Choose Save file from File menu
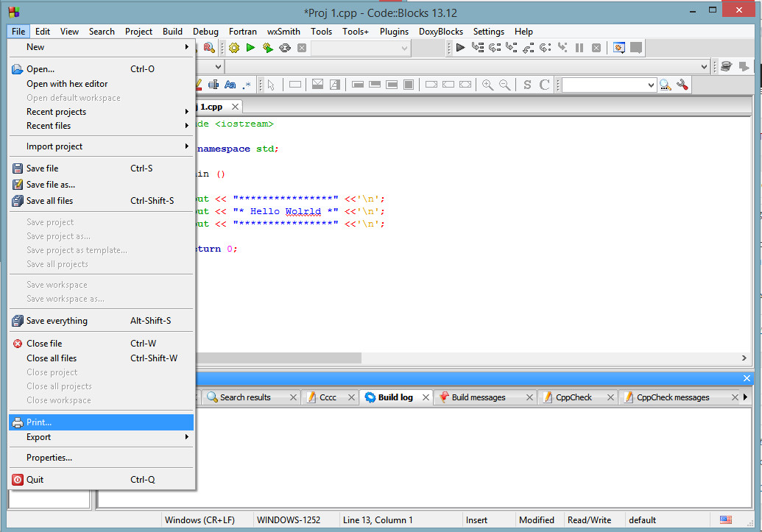Screen dimensions: 762x532 tap(101, 169)
